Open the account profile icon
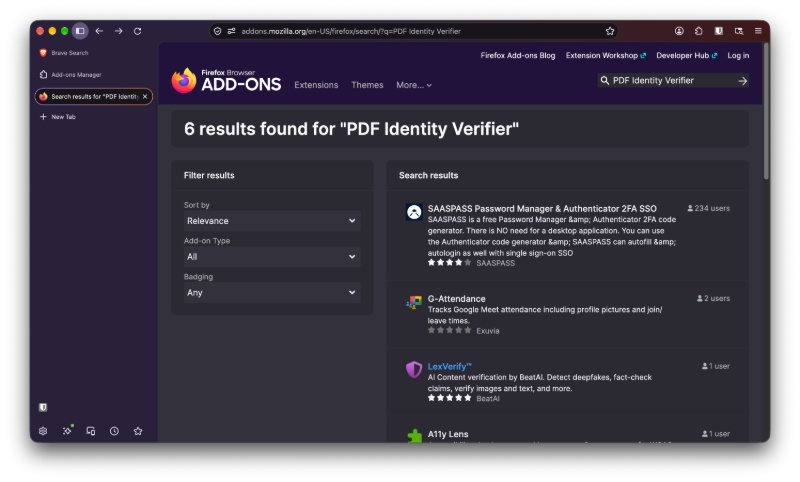The height and width of the screenshot is (482, 800). 679,31
